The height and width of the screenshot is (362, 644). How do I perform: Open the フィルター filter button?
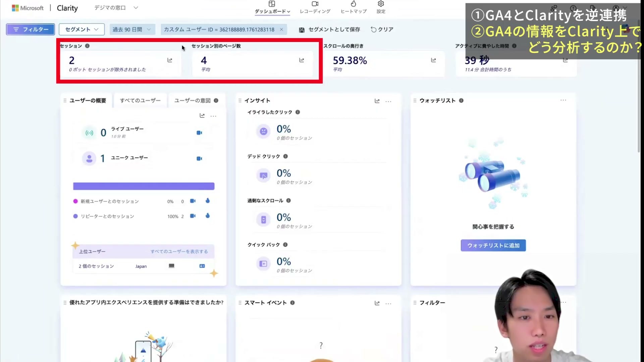[x=30, y=29]
